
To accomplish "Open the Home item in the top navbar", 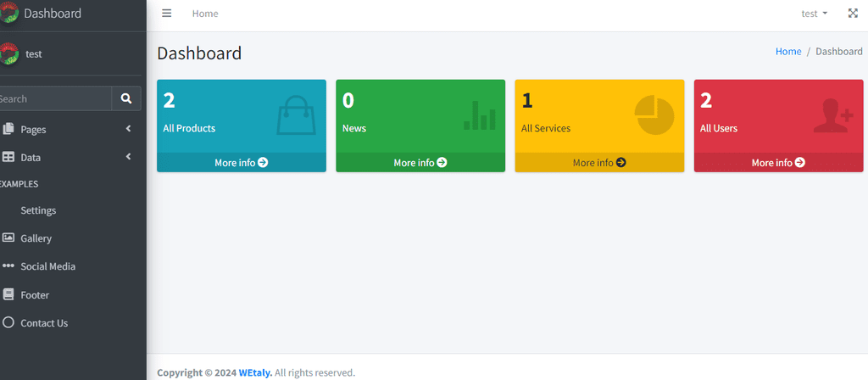I will pos(205,14).
